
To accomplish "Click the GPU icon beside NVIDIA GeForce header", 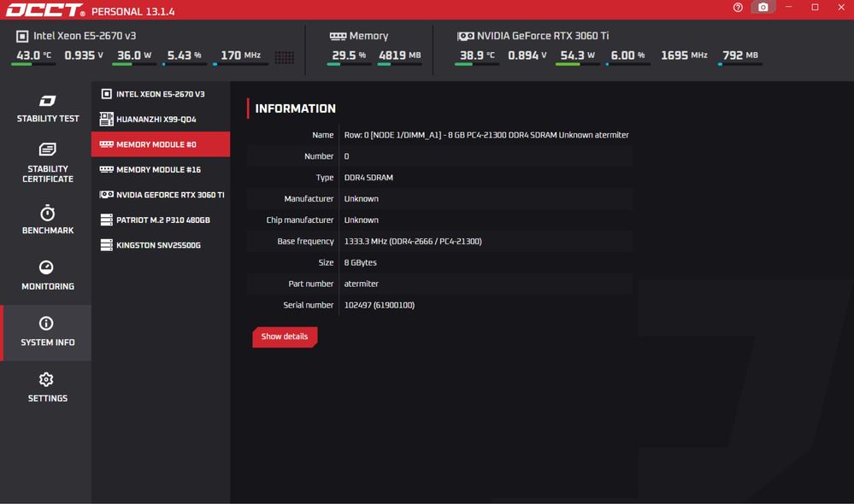I will [x=466, y=36].
